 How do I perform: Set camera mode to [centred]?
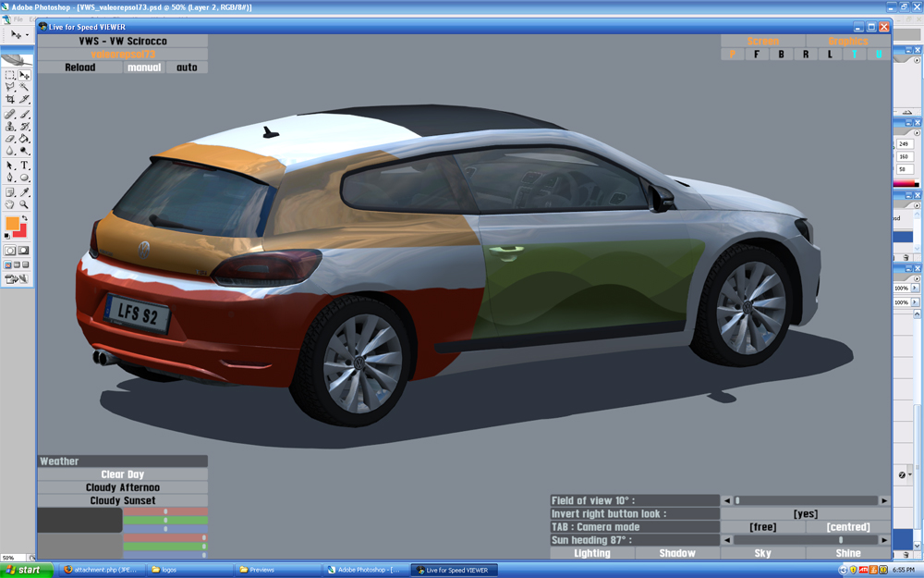848,527
